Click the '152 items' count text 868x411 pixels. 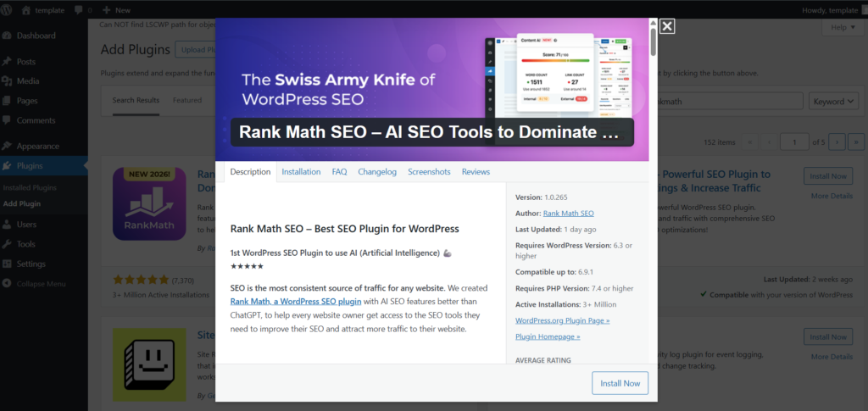(x=720, y=142)
